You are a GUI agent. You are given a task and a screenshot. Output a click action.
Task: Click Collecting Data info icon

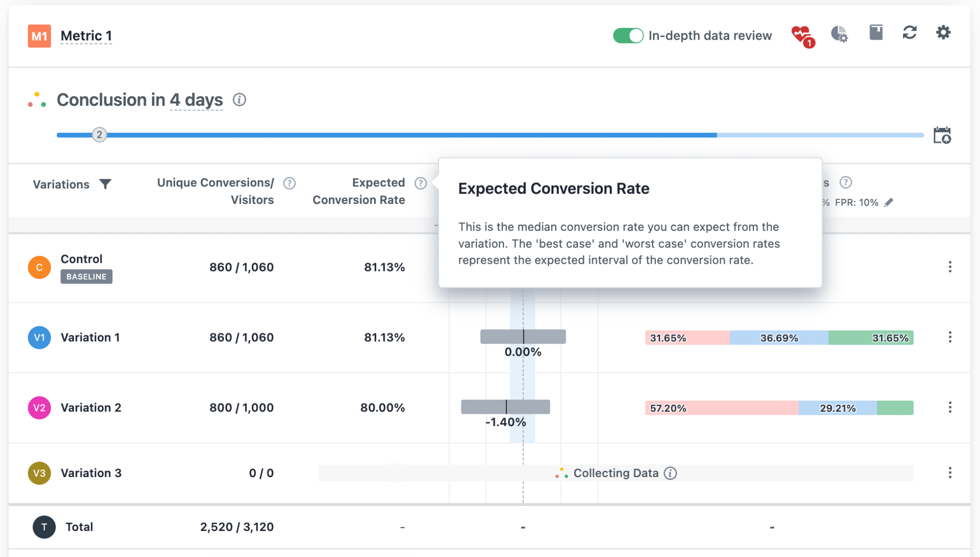[670, 473]
